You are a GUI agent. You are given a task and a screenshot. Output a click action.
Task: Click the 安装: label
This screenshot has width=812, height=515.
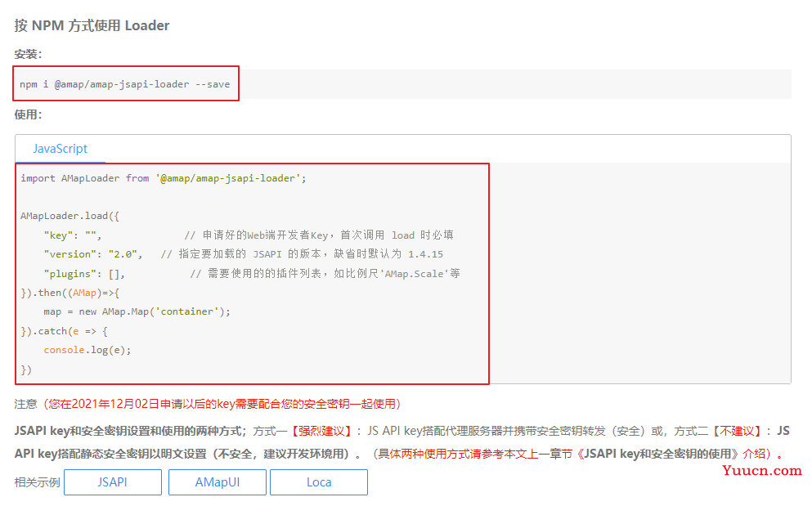point(28,54)
